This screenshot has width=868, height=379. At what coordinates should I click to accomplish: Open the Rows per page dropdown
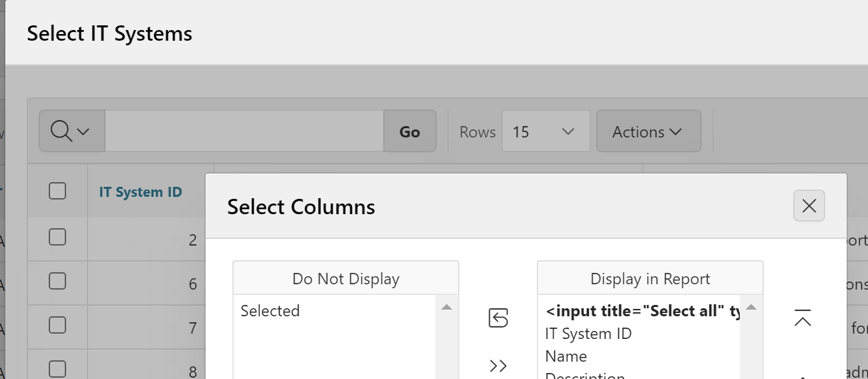click(545, 131)
